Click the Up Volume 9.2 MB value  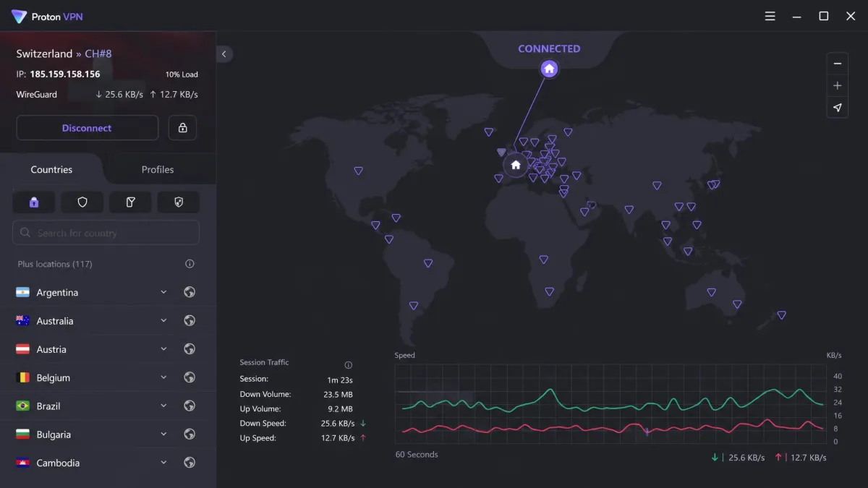tap(340, 409)
